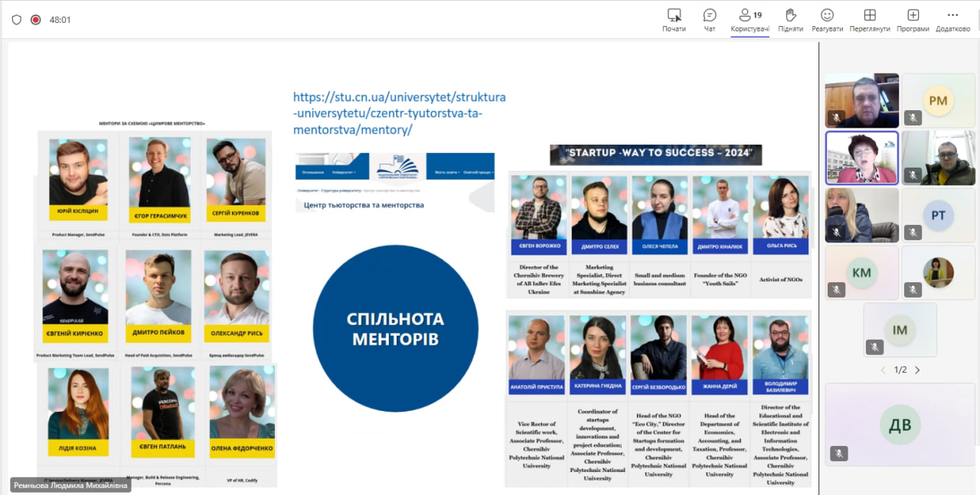Click muted mic icon on KM tile
The width and height of the screenshot is (980, 495).
tap(836, 290)
